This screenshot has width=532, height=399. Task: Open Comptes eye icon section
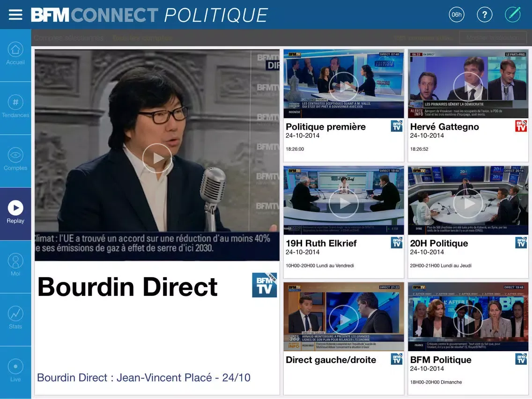pyautogui.click(x=15, y=161)
